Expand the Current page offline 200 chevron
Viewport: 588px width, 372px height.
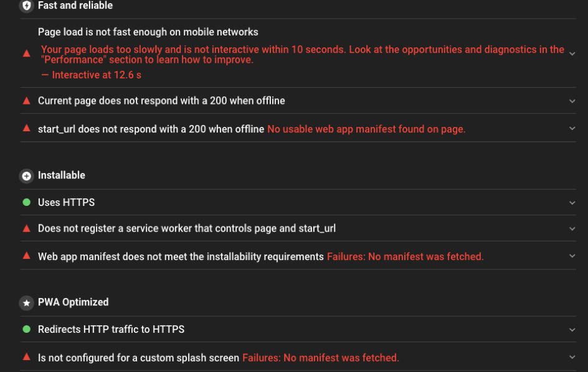click(572, 101)
